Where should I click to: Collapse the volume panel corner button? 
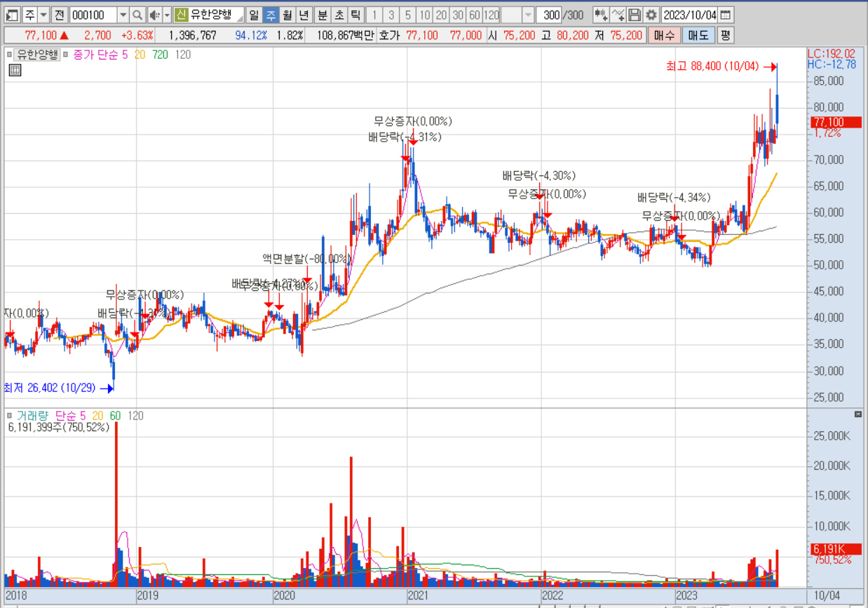pyautogui.click(x=858, y=414)
